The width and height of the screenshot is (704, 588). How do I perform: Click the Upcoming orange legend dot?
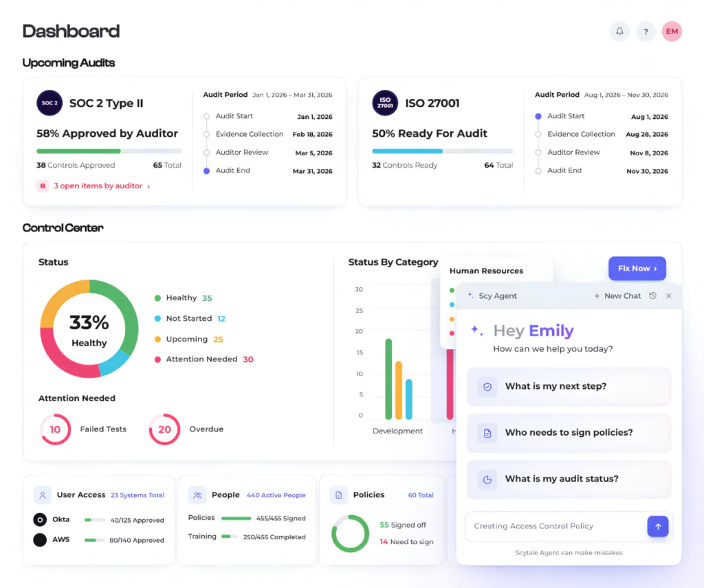157,339
